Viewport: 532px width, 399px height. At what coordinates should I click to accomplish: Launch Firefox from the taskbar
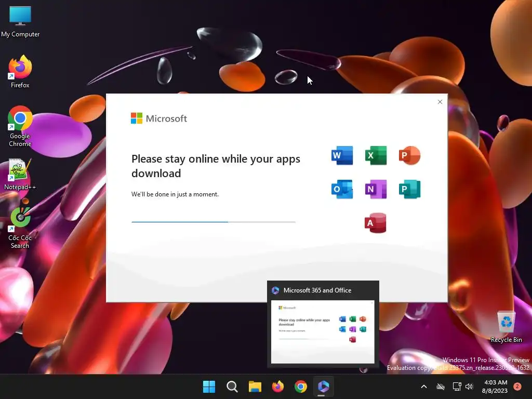278,387
